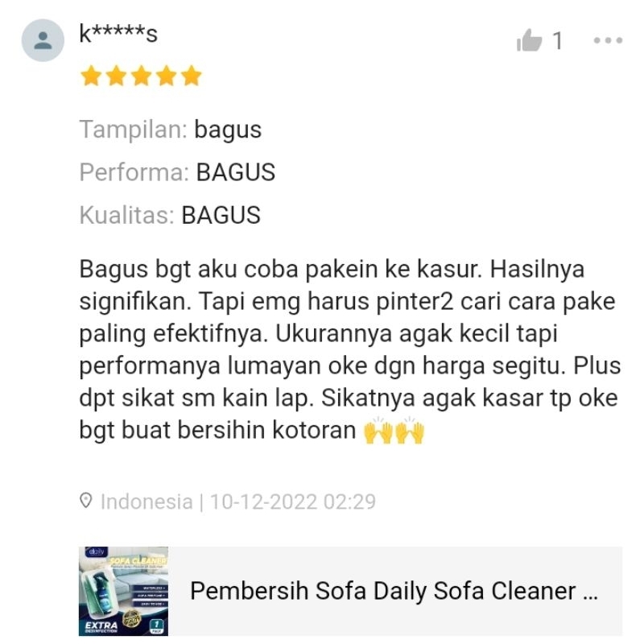Click the Kualitas: BAGUS attribute line
The image size is (644, 644).
click(170, 215)
